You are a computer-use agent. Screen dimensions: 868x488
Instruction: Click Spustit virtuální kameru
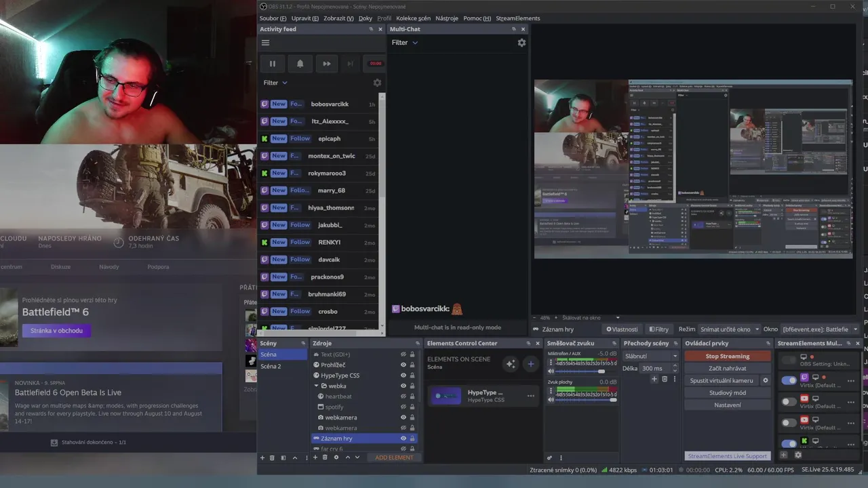tap(722, 381)
